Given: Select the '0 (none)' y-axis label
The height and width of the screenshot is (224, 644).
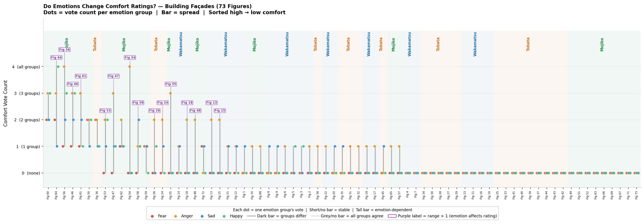Looking at the screenshot, I should pos(31,173).
